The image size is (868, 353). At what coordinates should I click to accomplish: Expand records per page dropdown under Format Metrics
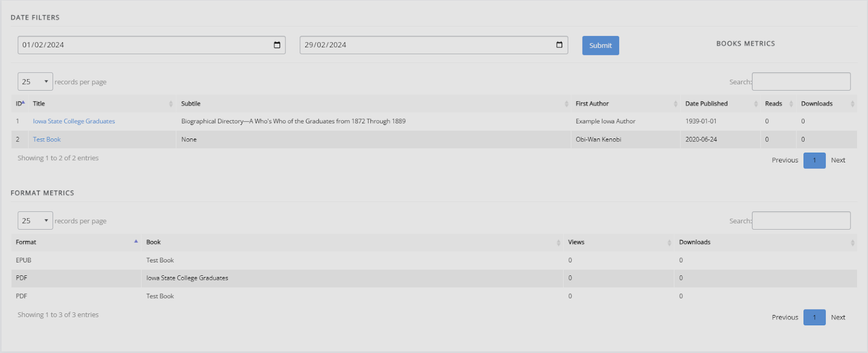coord(35,220)
